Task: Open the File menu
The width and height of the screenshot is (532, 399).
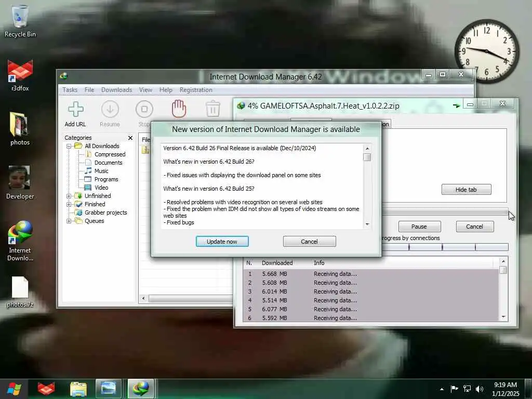Action: pyautogui.click(x=89, y=90)
